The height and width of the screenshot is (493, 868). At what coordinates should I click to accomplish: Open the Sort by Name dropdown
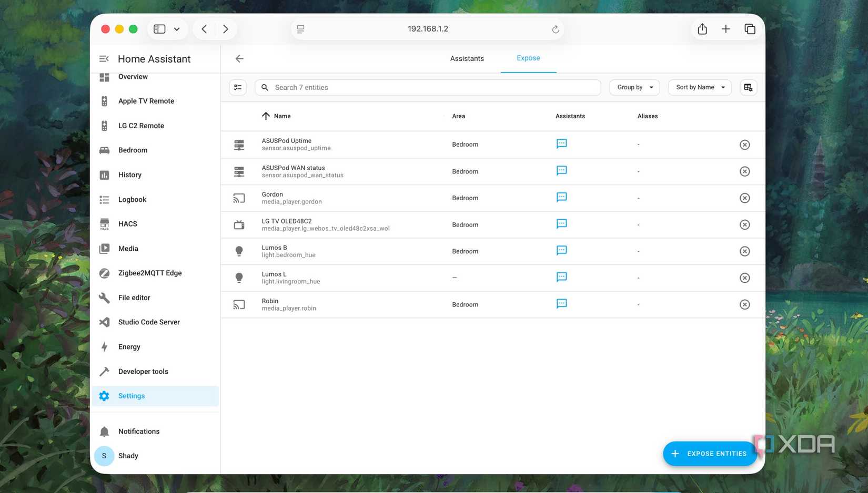(700, 87)
